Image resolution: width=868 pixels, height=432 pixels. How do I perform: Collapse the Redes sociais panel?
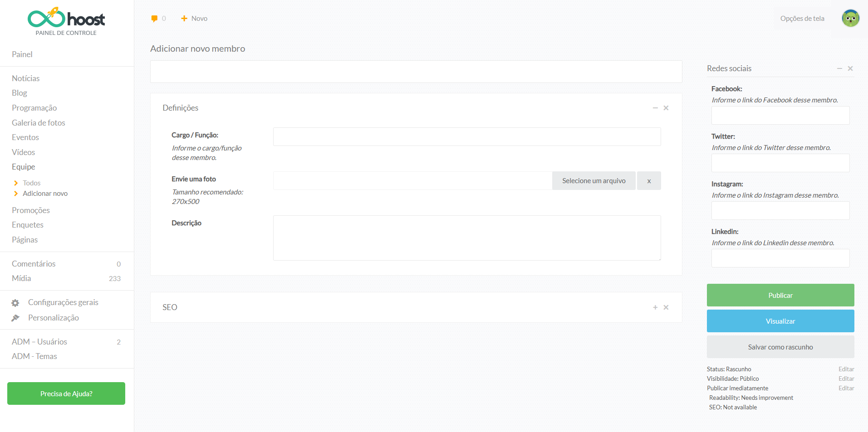[x=839, y=68]
